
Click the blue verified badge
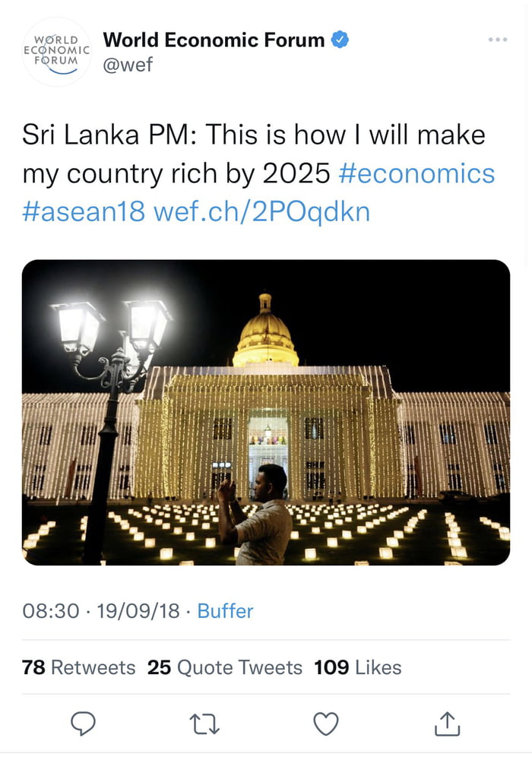(x=340, y=40)
